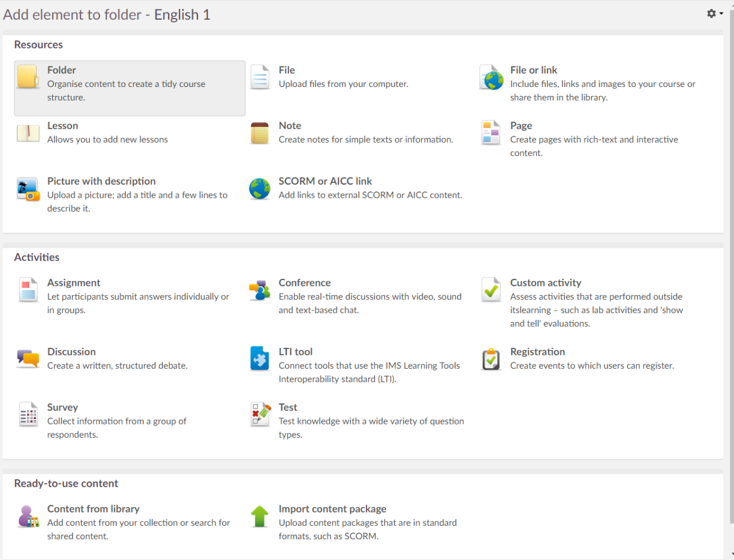Image resolution: width=734 pixels, height=560 pixels.
Task: Add a new Page element
Action: coord(521,126)
